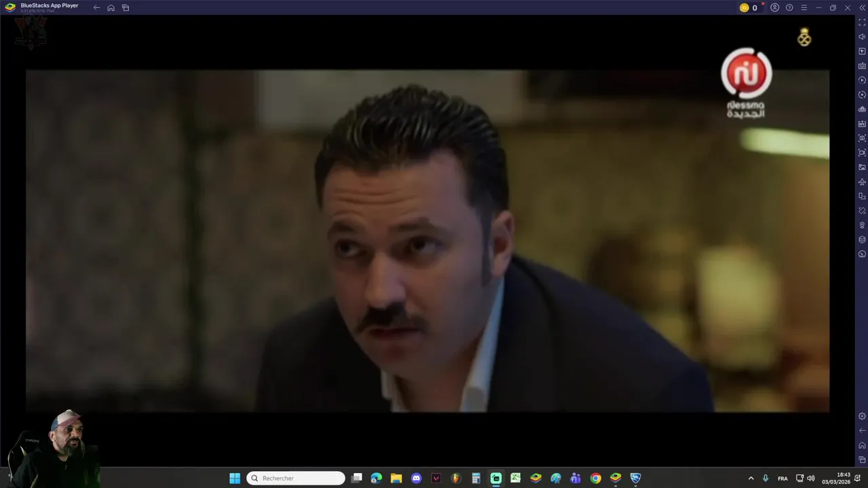Open Valorant icon on taskbar
The image size is (868, 488).
pyautogui.click(x=436, y=479)
